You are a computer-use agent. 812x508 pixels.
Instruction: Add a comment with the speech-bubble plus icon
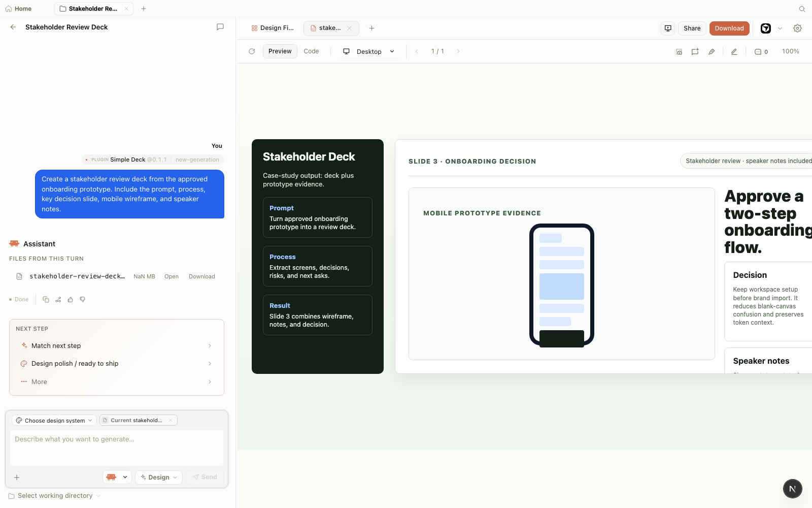(x=695, y=52)
